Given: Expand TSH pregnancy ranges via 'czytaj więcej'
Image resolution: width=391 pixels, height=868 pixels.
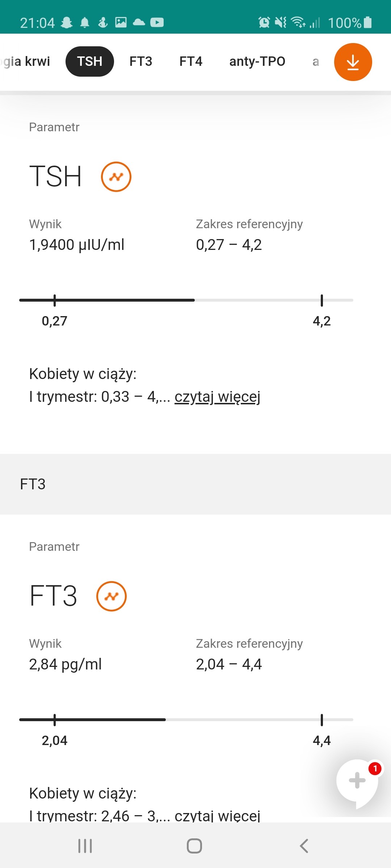Looking at the screenshot, I should pyautogui.click(x=217, y=397).
